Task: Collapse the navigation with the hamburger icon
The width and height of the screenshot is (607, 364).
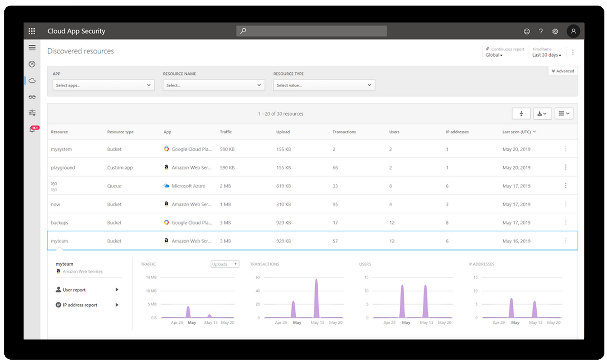Action: tap(32, 47)
